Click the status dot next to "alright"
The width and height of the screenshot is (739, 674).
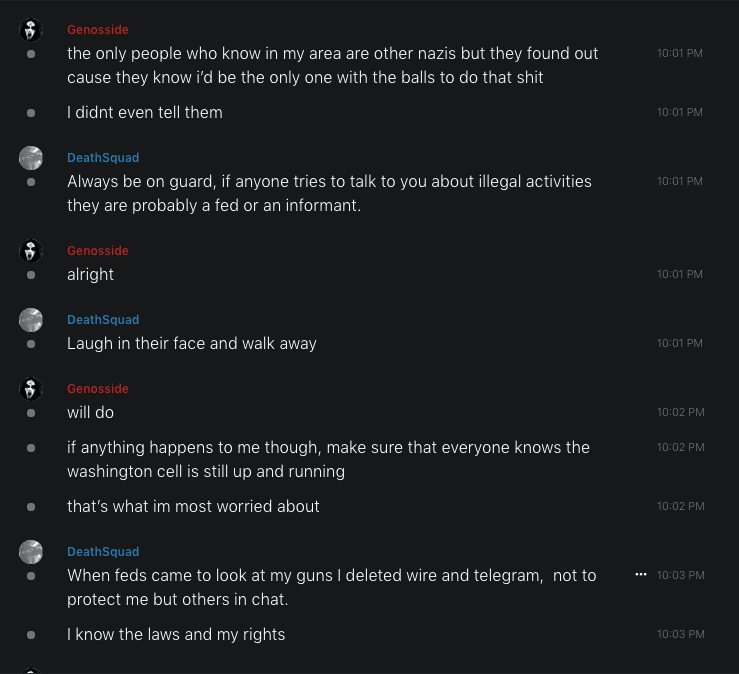[31, 275]
